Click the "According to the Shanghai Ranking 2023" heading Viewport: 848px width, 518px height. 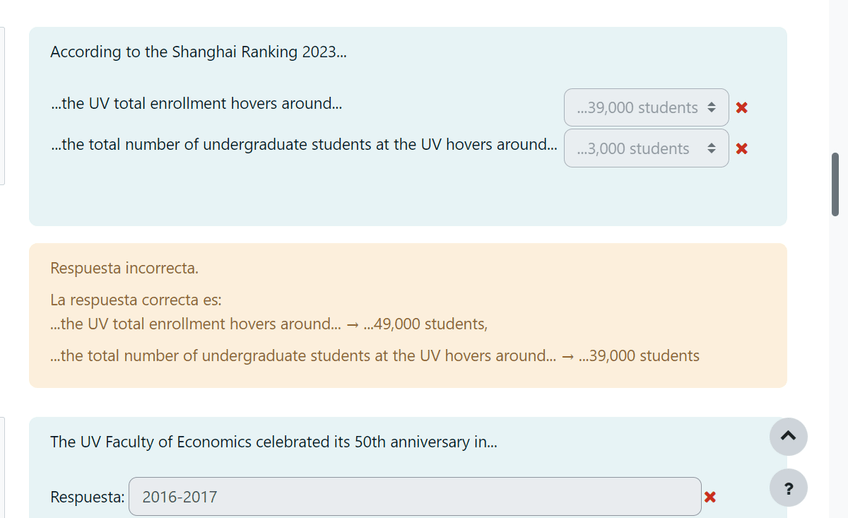198,52
